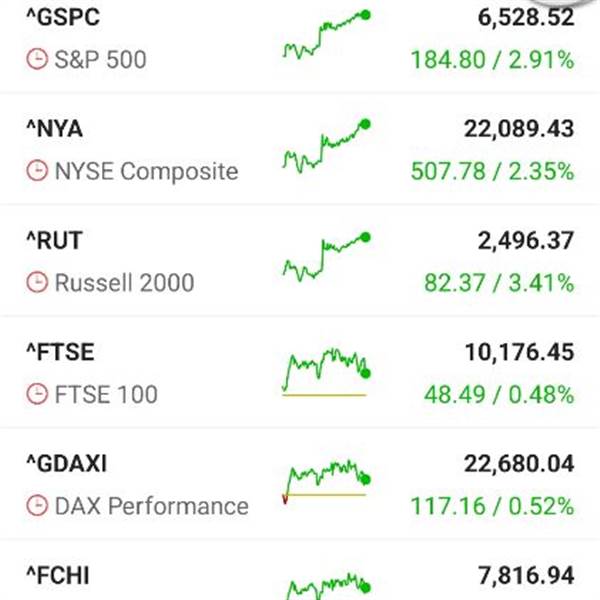
Task: Click the clock icon beside Russell 2000
Action: point(35,283)
